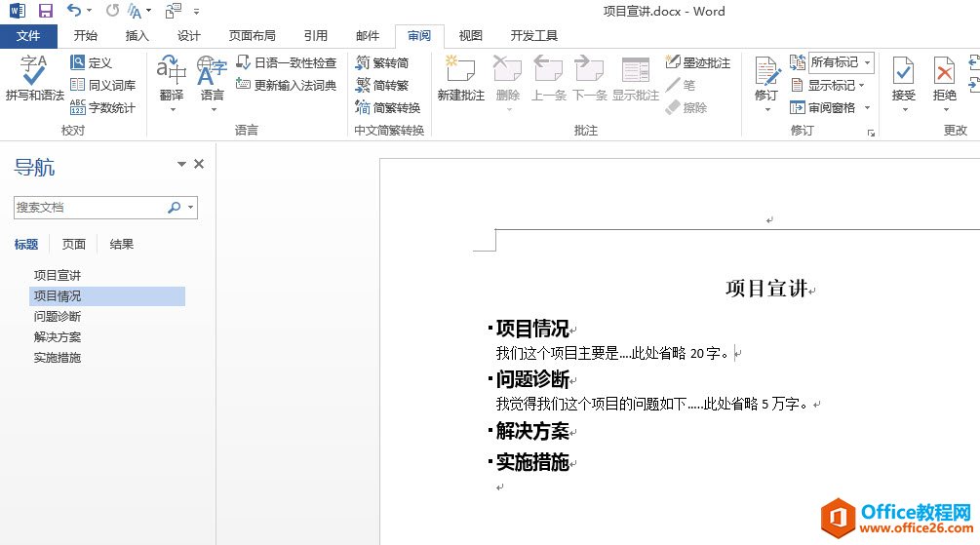Expand the Show Markup dropdown

(x=862, y=85)
